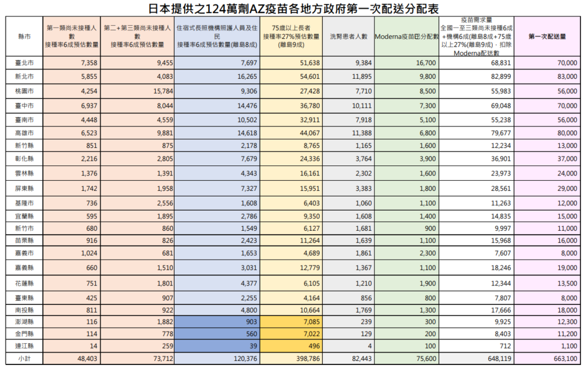Screen dimensions: 588x372
Task: Select the 高雄市 row label
Action: [24, 132]
